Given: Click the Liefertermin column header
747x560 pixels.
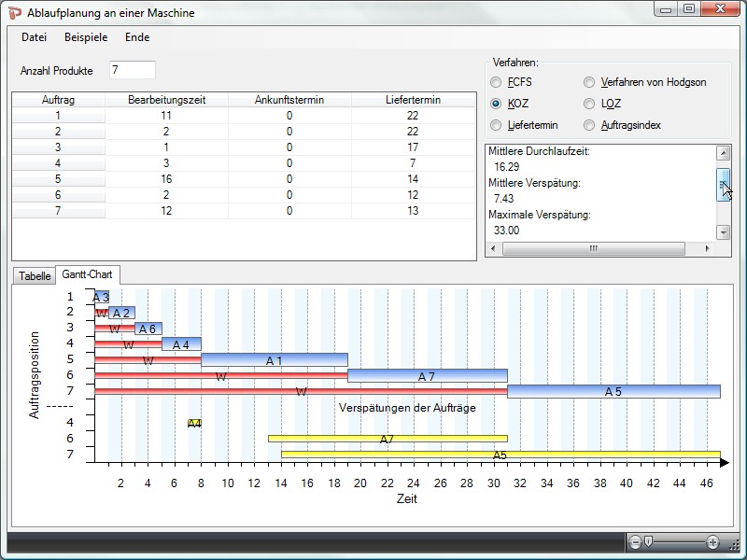Looking at the screenshot, I should point(413,100).
